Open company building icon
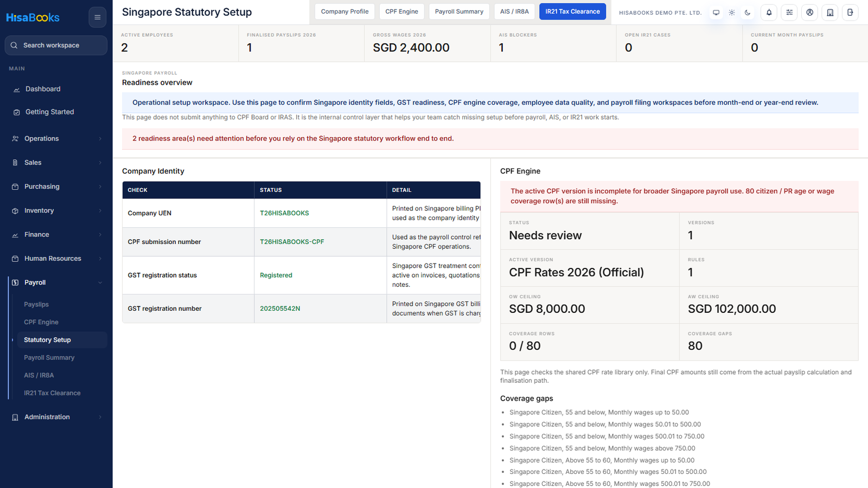Image resolution: width=868 pixels, height=488 pixels. click(830, 12)
